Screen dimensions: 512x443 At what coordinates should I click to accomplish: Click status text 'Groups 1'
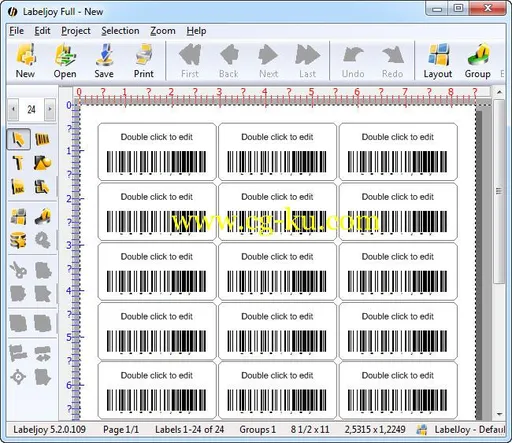tap(258, 430)
